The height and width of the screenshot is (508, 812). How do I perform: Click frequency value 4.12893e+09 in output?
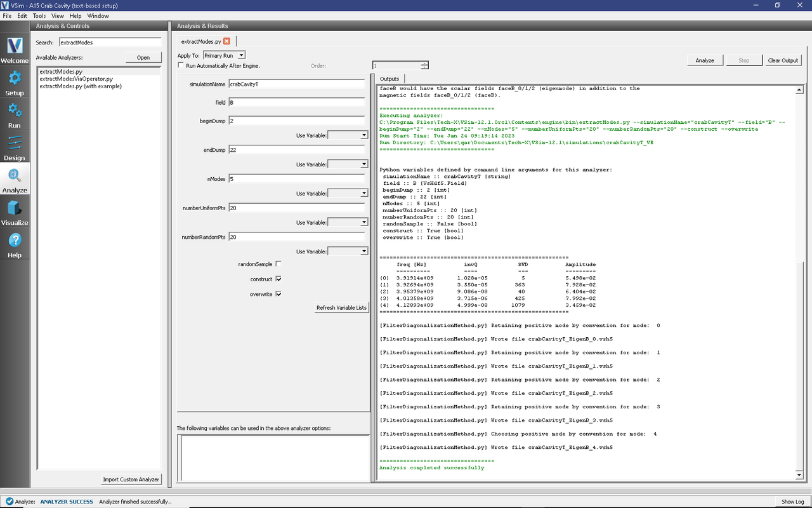point(415,305)
